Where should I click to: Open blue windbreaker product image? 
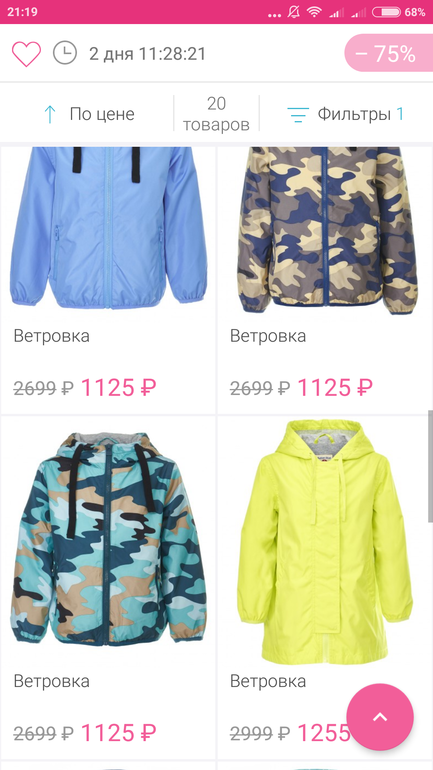click(x=108, y=228)
